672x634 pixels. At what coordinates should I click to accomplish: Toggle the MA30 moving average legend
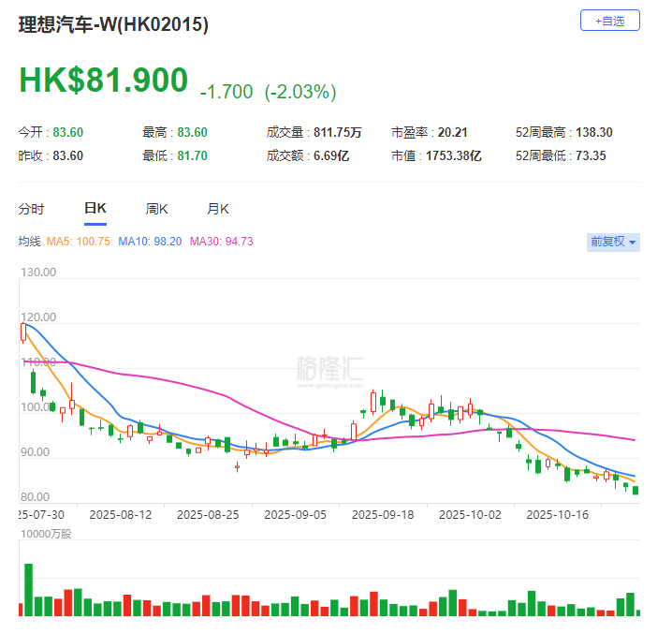(221, 242)
